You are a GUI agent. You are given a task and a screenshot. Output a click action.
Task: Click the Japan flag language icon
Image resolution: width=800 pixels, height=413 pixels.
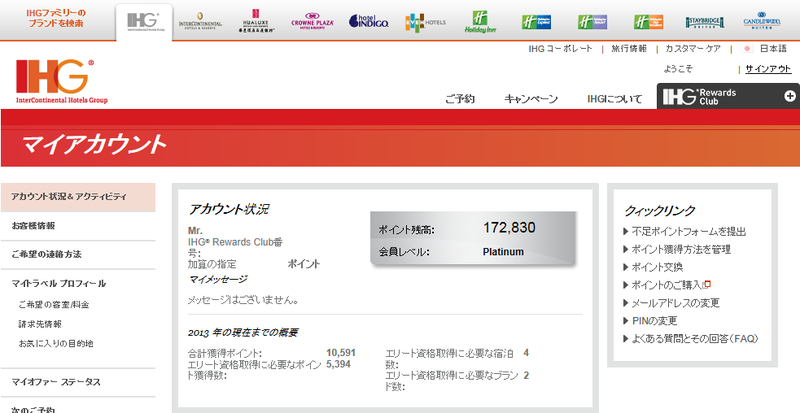(x=747, y=49)
